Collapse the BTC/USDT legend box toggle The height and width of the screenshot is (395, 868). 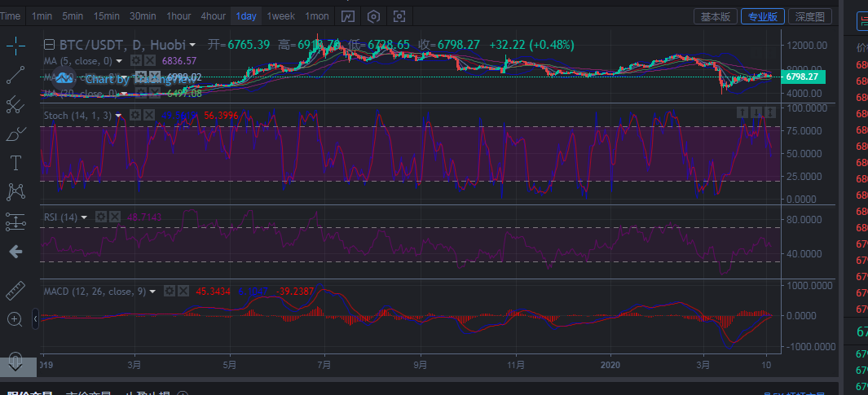50,45
